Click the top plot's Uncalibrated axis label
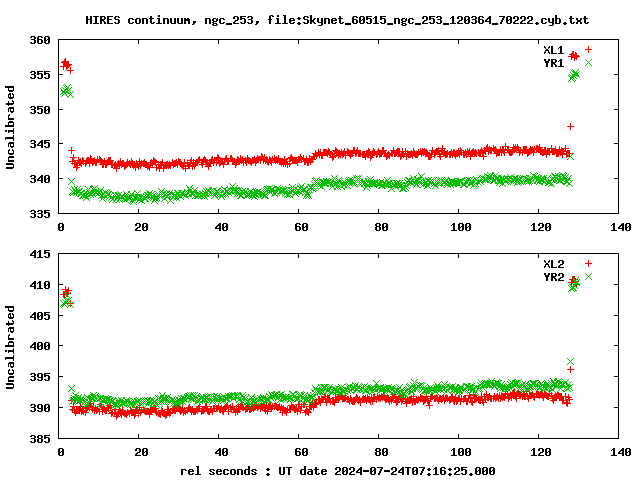640x480 pixels. point(10,127)
